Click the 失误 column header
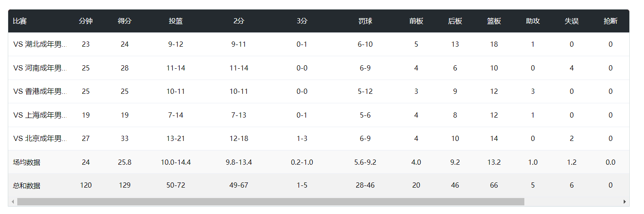 [571, 21]
